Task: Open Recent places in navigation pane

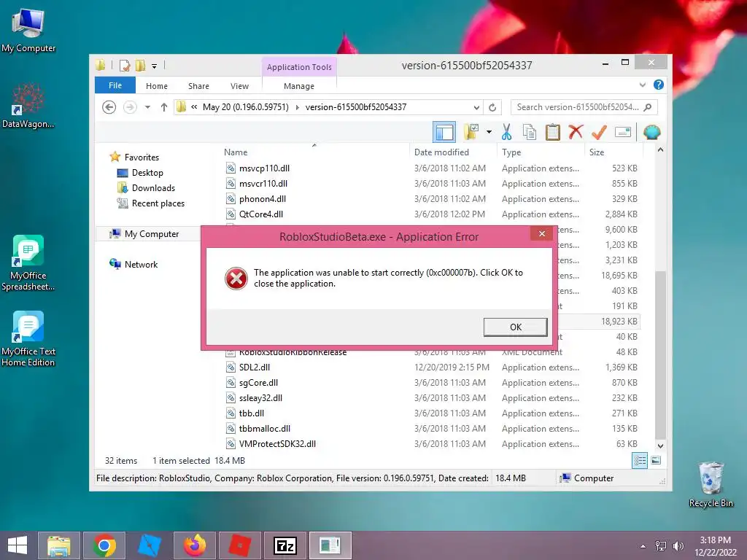Action: pos(158,203)
